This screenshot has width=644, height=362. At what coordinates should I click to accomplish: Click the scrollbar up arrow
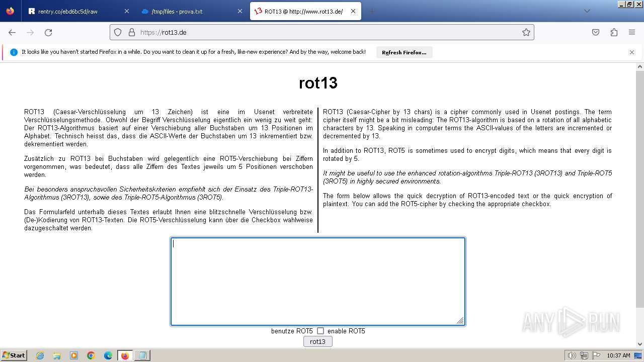click(x=640, y=67)
